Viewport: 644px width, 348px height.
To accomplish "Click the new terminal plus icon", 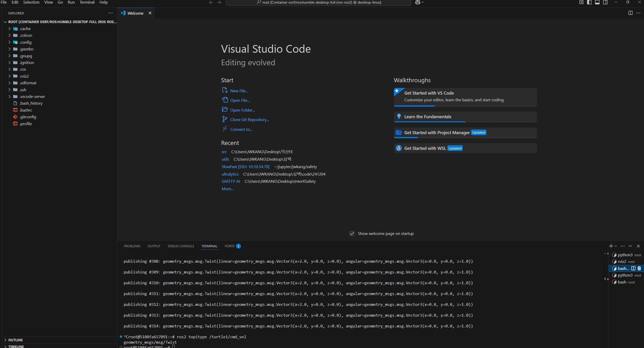I will pyautogui.click(x=611, y=246).
